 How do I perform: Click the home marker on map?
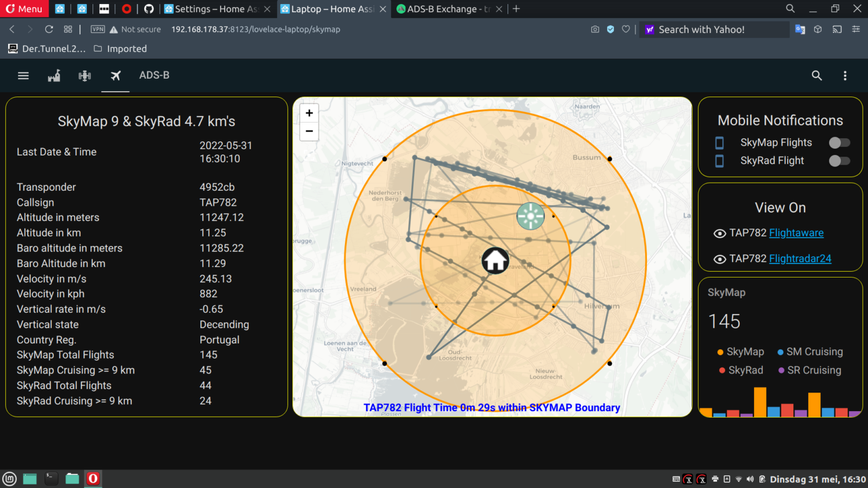495,261
